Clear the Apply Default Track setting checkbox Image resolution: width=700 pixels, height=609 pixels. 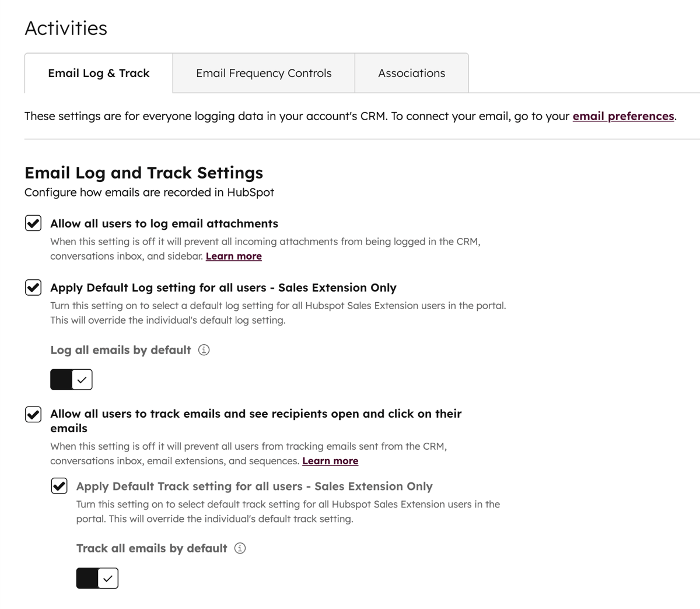59,485
